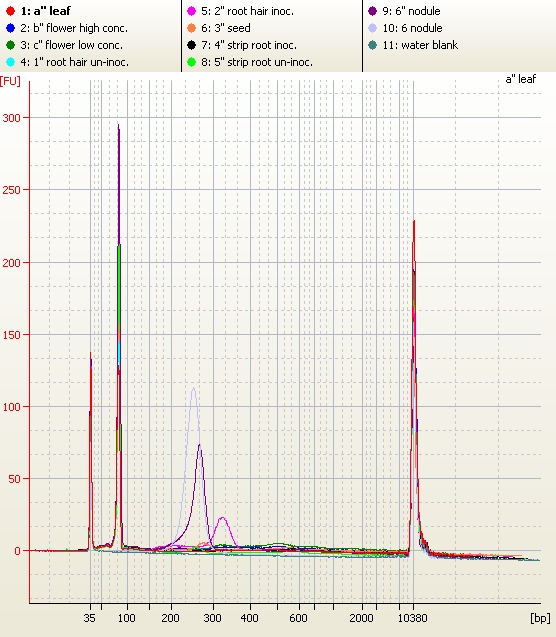Click the blue dot for flower high conc.
Image resolution: width=556 pixels, height=637 pixels.
(11, 28)
